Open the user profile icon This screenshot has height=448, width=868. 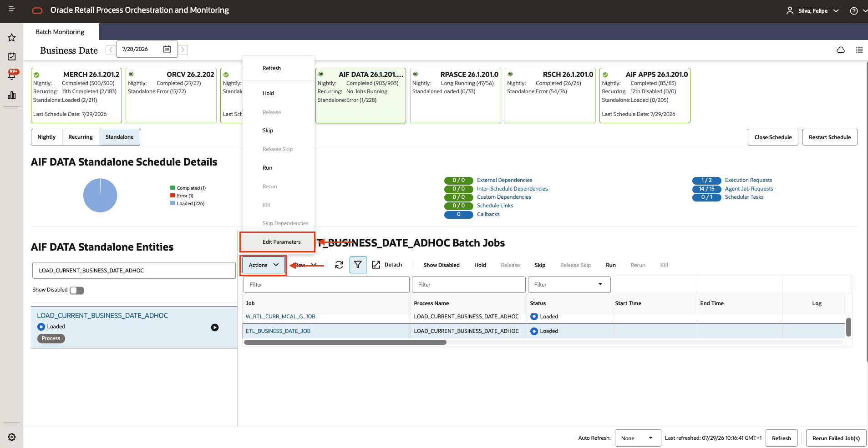pyautogui.click(x=790, y=11)
